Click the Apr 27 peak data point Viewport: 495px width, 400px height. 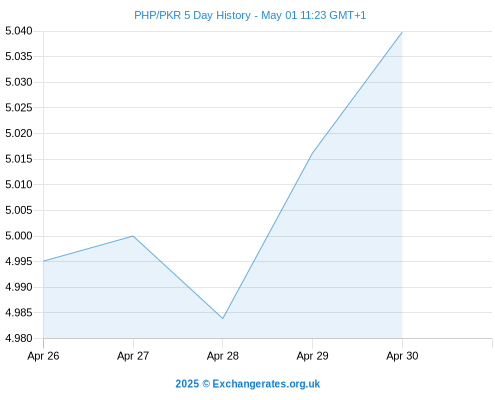[133, 236]
